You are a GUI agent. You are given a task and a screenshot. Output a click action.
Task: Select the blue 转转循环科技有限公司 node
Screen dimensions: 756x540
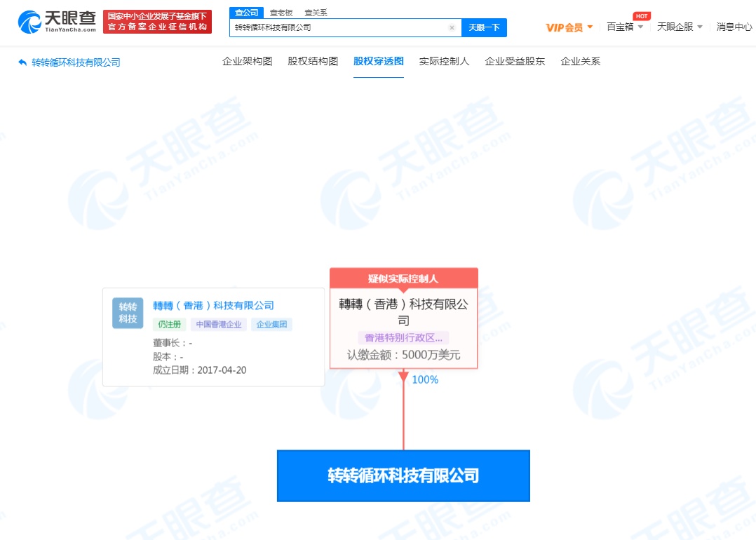pyautogui.click(x=403, y=476)
